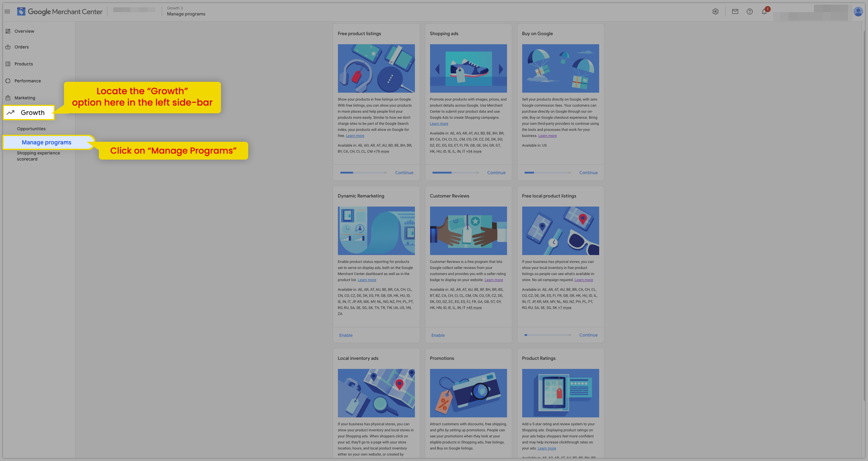868x461 pixels.
Task: Enable Customer Reviews program
Action: [x=438, y=335]
